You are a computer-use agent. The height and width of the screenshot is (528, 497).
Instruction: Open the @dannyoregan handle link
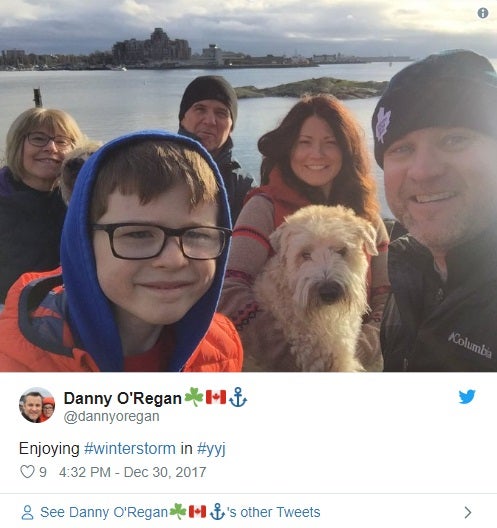(111, 417)
